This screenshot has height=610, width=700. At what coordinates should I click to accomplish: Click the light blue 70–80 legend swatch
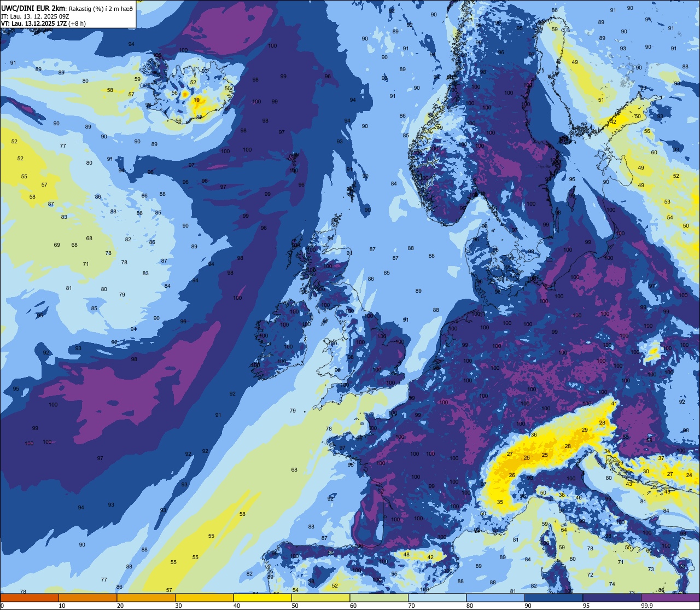tap(437, 597)
